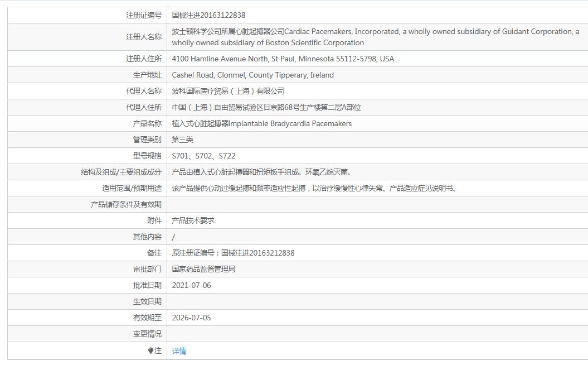The width and height of the screenshot is (588, 365).
Task: Click the 注册人住所 row label
Action: [x=144, y=59]
